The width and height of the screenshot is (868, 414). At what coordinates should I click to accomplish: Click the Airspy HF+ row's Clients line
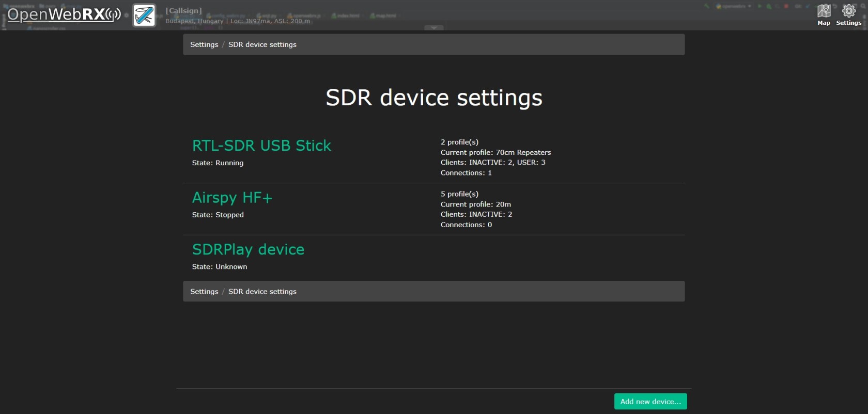point(476,214)
